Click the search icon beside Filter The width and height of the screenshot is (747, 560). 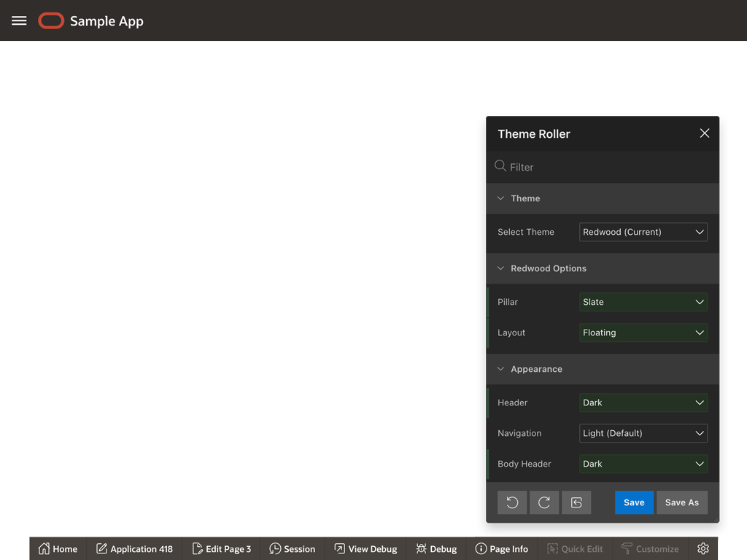(500, 166)
